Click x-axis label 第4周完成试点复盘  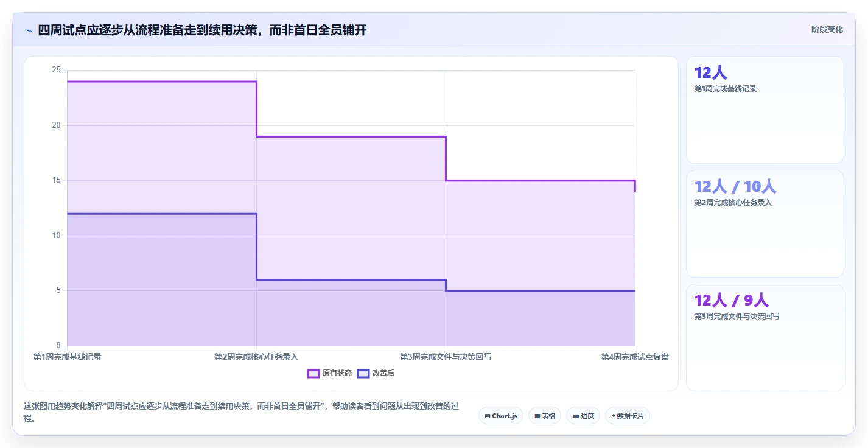point(635,357)
